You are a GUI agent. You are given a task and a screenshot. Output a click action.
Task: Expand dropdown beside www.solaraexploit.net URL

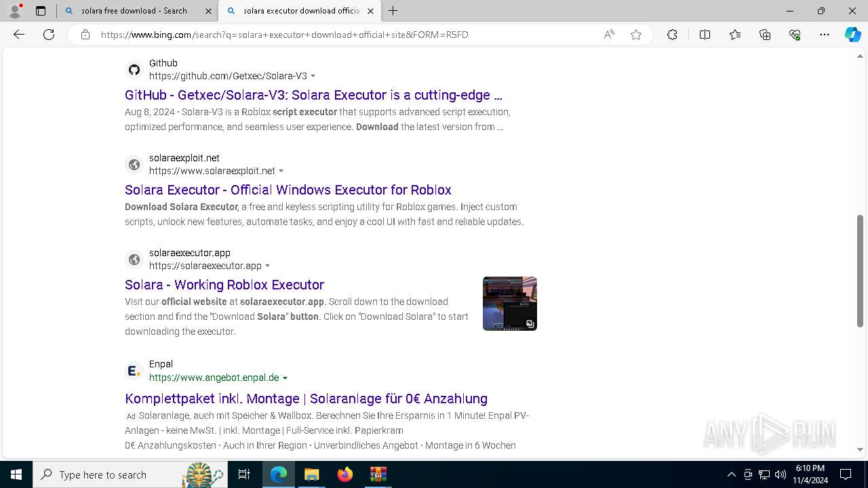tap(281, 171)
